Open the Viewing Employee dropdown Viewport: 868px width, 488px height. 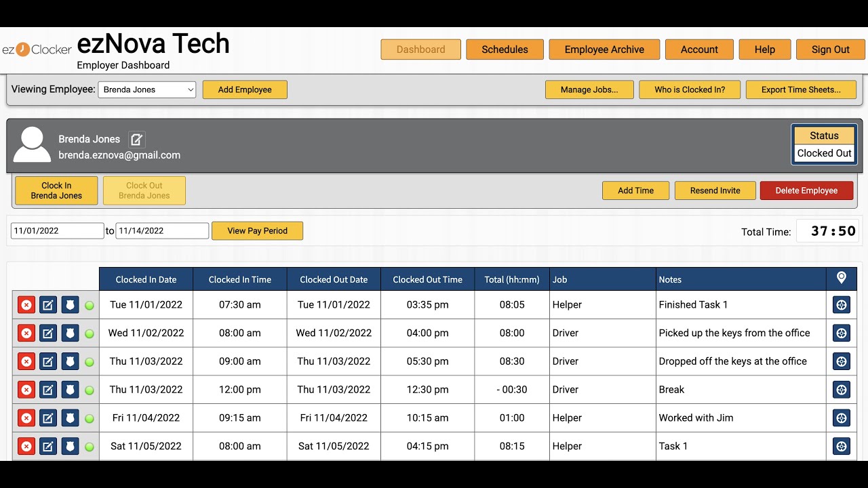coord(147,89)
